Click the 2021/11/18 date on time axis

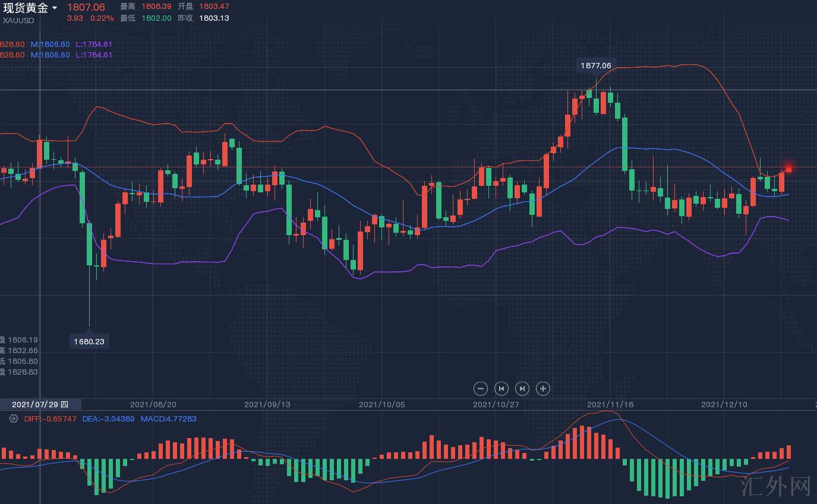point(610,404)
